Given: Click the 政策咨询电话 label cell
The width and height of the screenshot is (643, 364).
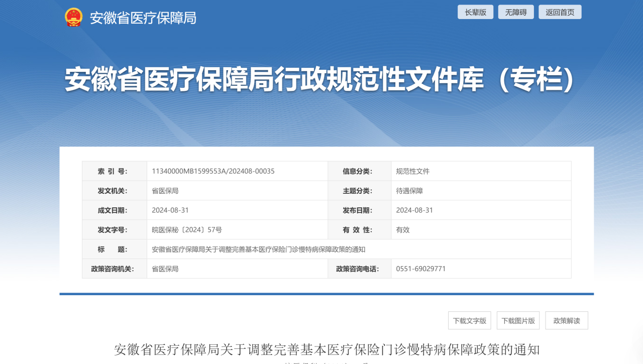Looking at the screenshot, I should tap(360, 269).
